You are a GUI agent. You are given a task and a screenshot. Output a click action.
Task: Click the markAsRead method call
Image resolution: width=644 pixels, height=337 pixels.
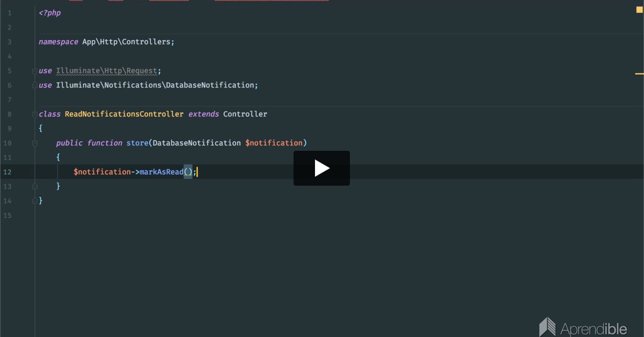pyautogui.click(x=162, y=172)
